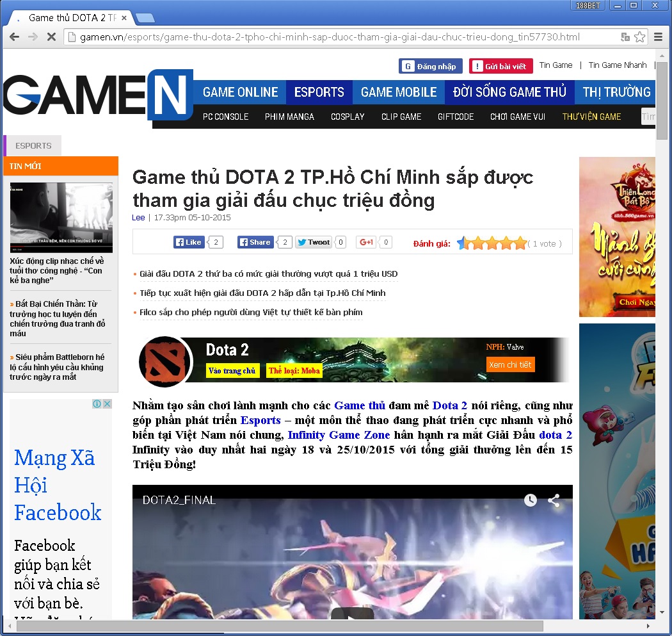The height and width of the screenshot is (636, 672).
Task: Select PC CONSOLE submenu item
Action: (x=225, y=117)
